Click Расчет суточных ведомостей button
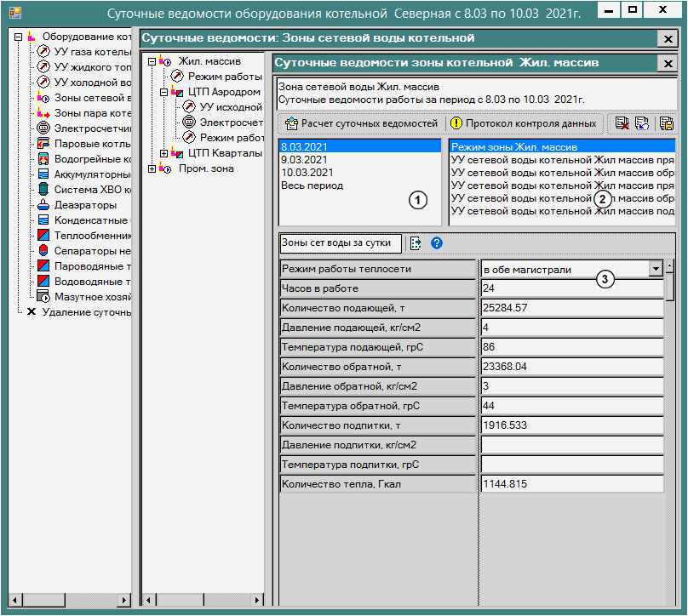 tap(361, 123)
